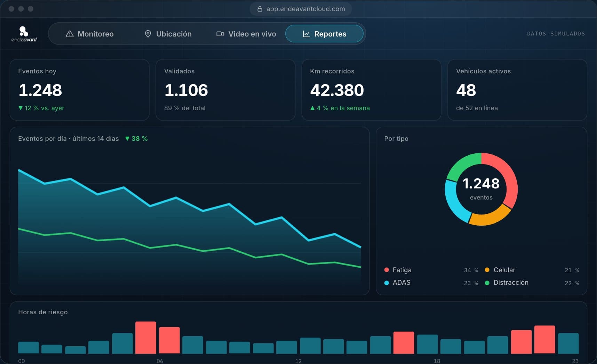Open the Eventos hoy card
597x364 pixels.
point(80,90)
